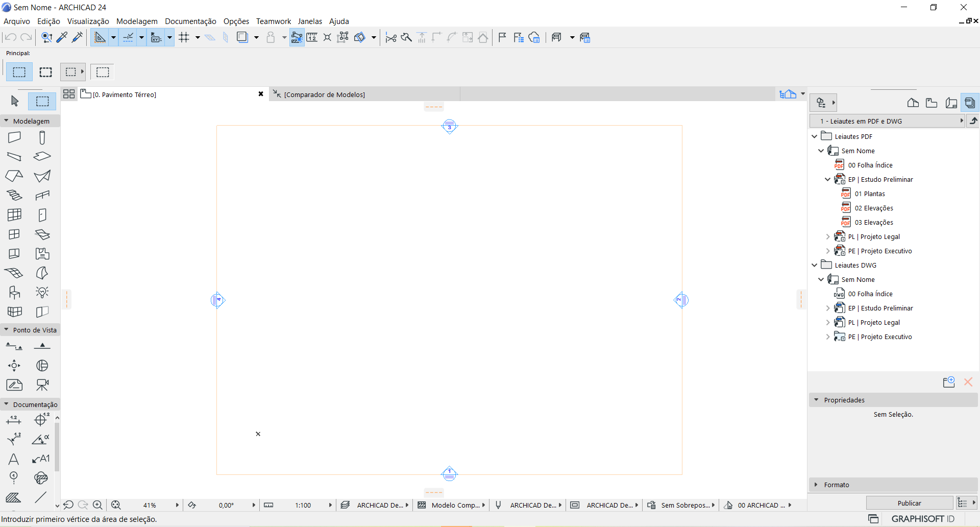Screen dimensions: 980x527
Task: Expand the Formato panel section
Action: 816,485
